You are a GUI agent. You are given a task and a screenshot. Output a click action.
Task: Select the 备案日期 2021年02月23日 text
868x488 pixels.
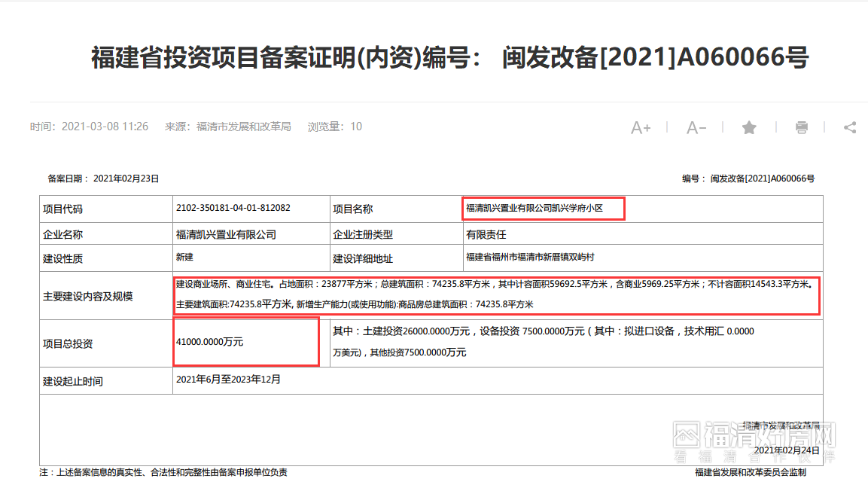click(x=104, y=178)
